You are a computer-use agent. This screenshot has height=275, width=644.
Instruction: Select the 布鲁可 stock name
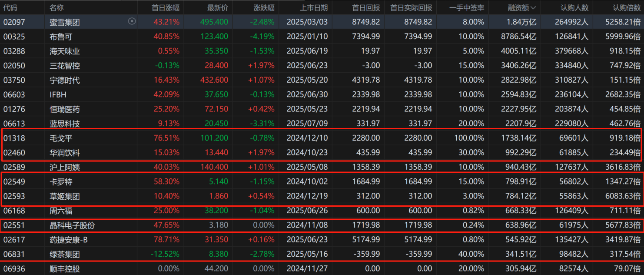tap(60, 37)
